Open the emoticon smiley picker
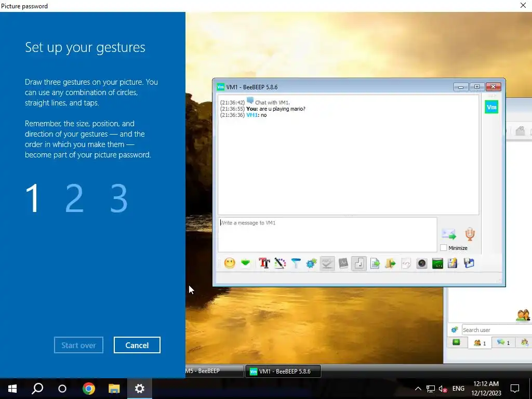Viewport: 532px width, 399px height. point(230,263)
